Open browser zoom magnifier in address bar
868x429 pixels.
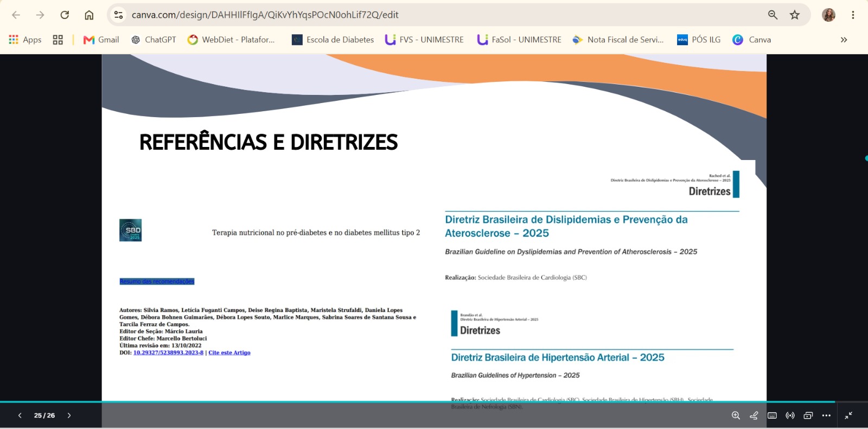(x=773, y=15)
